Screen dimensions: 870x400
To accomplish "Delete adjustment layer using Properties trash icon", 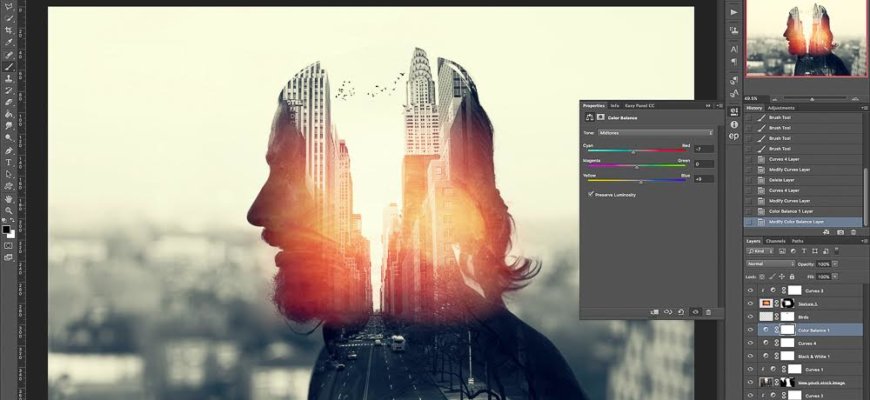I will point(708,312).
